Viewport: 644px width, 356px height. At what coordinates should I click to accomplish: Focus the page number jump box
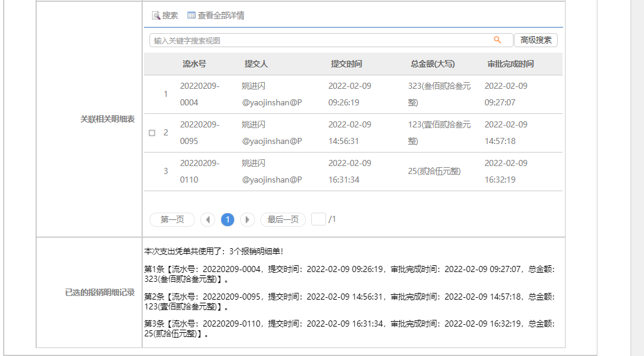319,219
